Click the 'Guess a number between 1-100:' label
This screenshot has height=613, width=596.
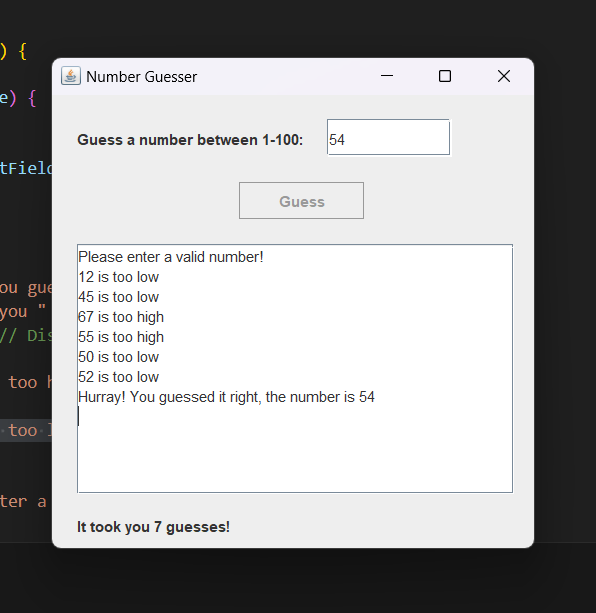point(190,140)
